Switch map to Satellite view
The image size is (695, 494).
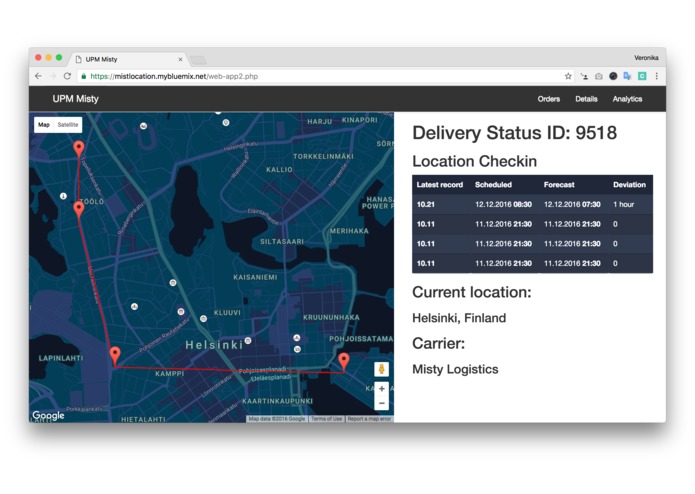pos(68,125)
